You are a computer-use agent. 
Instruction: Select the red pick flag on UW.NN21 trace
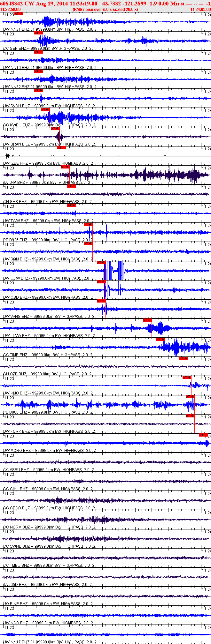coord(19,14)
